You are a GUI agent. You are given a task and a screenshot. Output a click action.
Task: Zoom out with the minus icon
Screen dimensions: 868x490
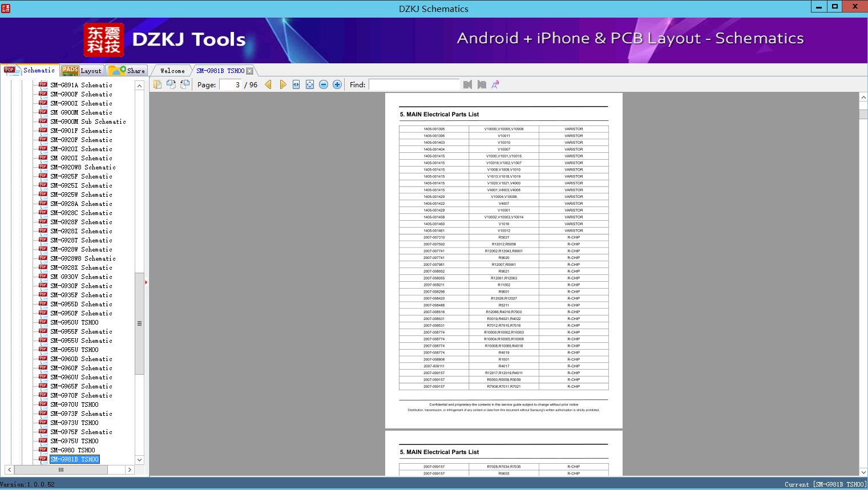[x=324, y=84]
